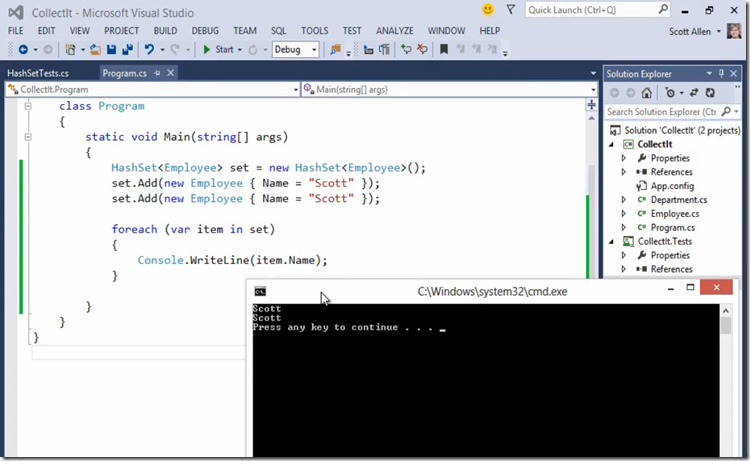
Task: Click the Navigate Backward arrow in toolbar
Action: [23, 49]
